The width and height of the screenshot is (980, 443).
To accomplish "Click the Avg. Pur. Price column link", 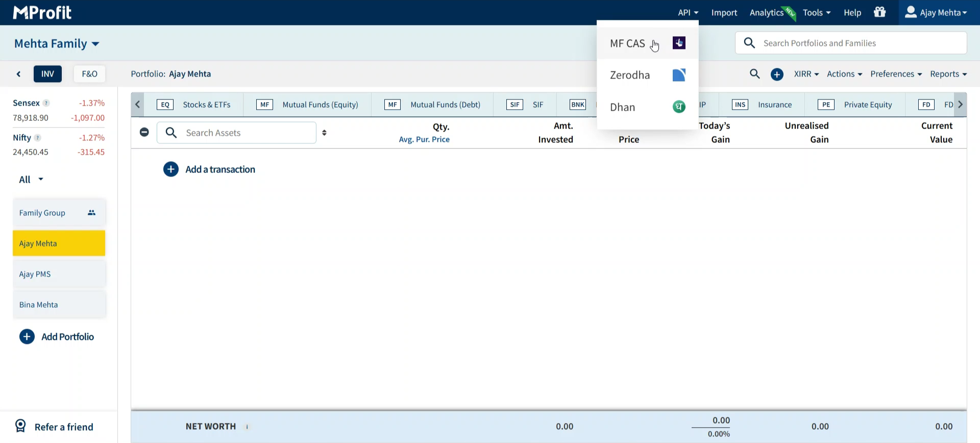I will pyautogui.click(x=424, y=139).
